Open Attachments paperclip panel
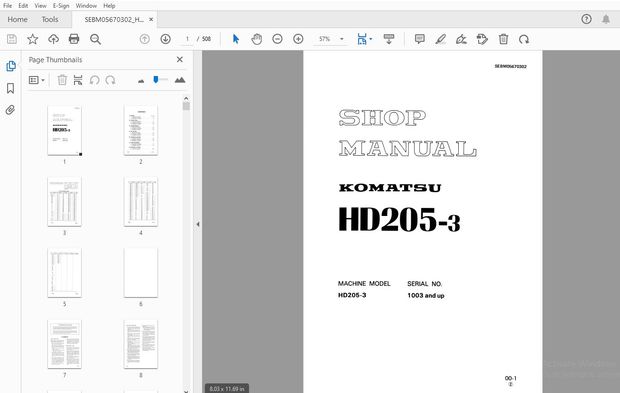This screenshot has height=393, width=620. (x=10, y=110)
